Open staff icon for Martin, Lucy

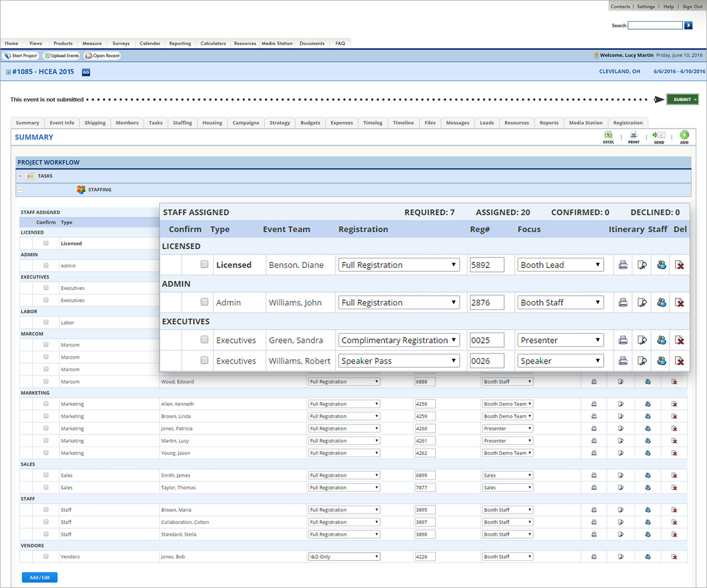point(648,441)
